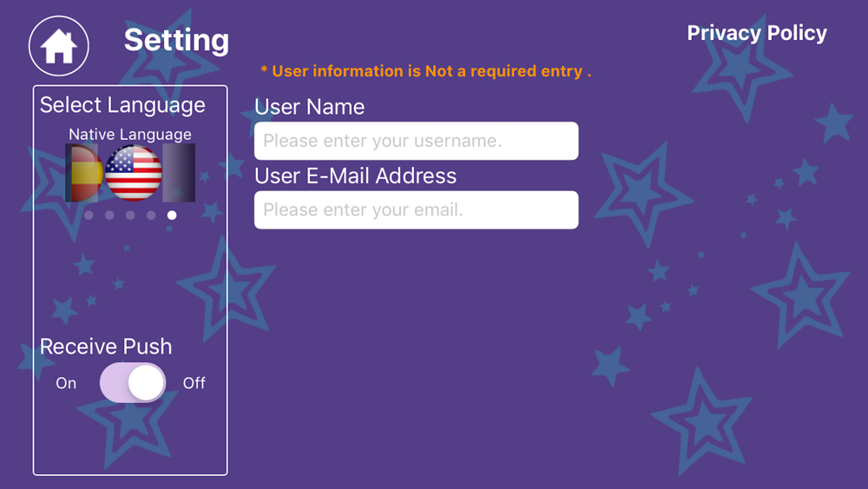The height and width of the screenshot is (489, 868).
Task: Tap the Native Language label
Action: 130,135
